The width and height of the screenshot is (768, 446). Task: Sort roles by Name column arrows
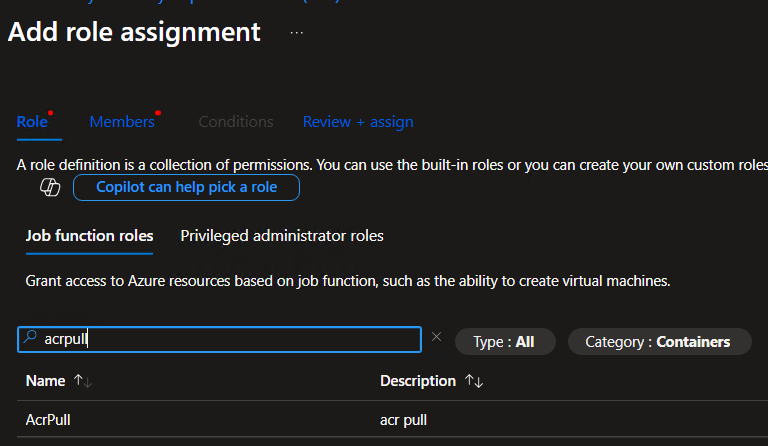83,381
